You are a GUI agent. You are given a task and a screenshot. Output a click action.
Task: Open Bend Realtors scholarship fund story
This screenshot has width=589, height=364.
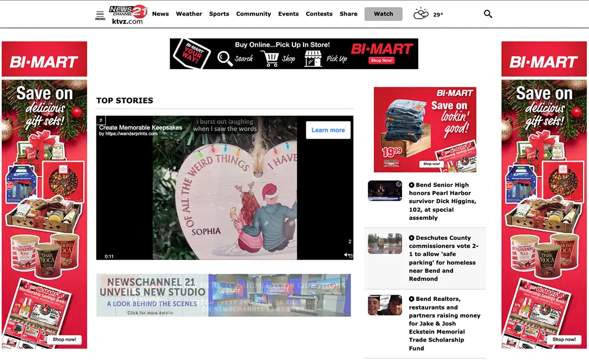click(x=444, y=323)
